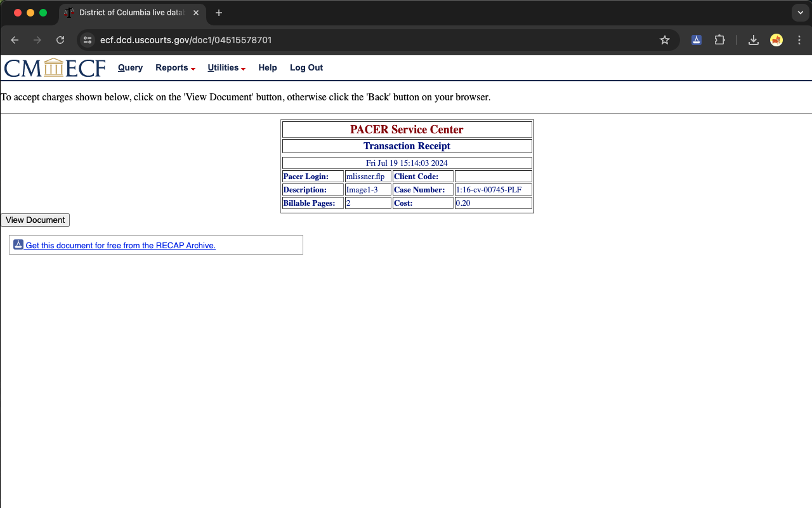Click the empty Client Code value cell
Screen dimensions: 812x508
pos(493,177)
